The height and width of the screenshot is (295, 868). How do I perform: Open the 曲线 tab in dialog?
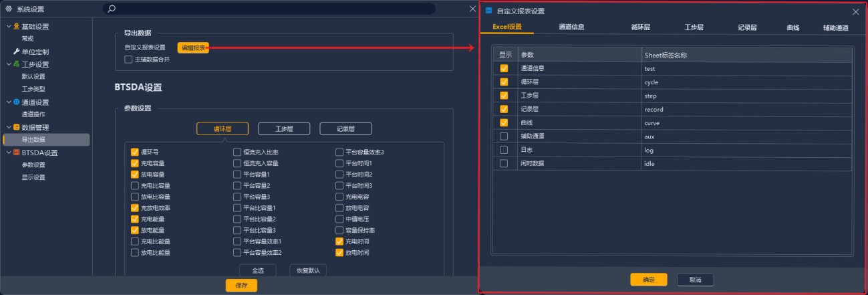point(793,27)
